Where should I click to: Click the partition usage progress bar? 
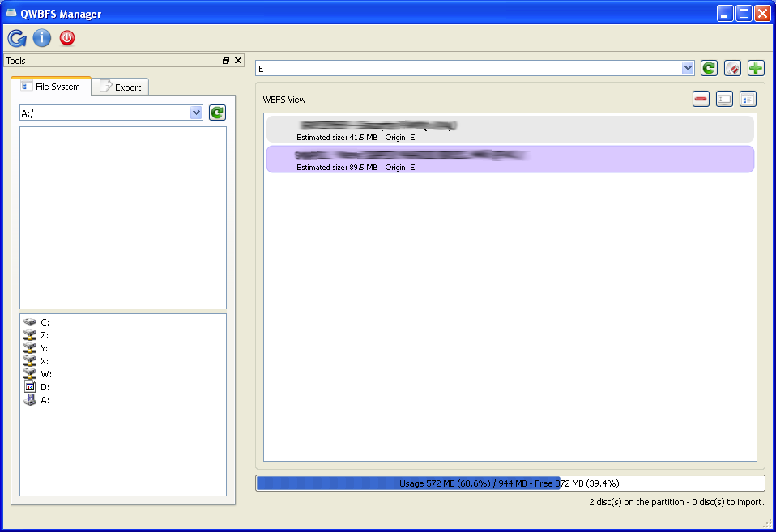pos(510,483)
